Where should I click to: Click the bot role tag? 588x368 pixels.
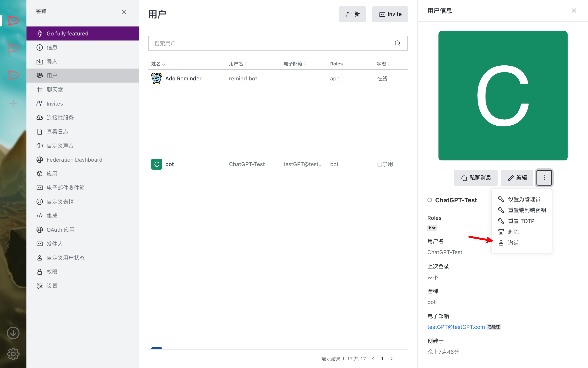[432, 228]
